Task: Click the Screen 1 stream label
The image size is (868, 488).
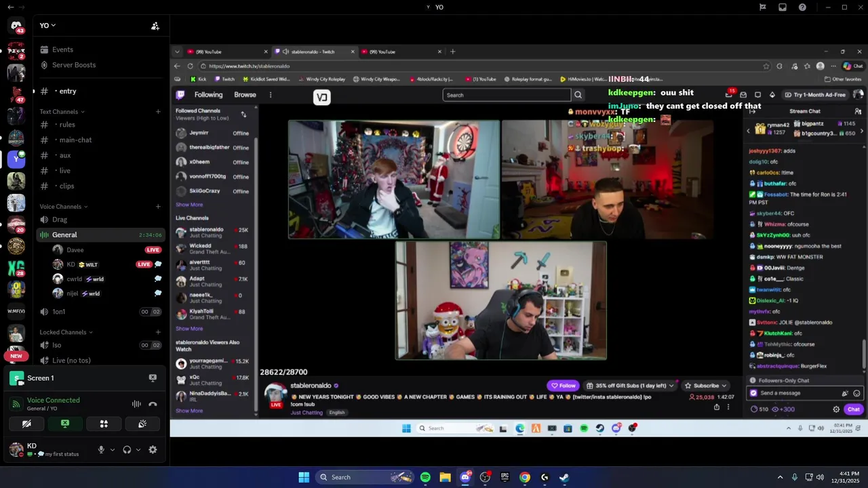Action: coord(41,378)
